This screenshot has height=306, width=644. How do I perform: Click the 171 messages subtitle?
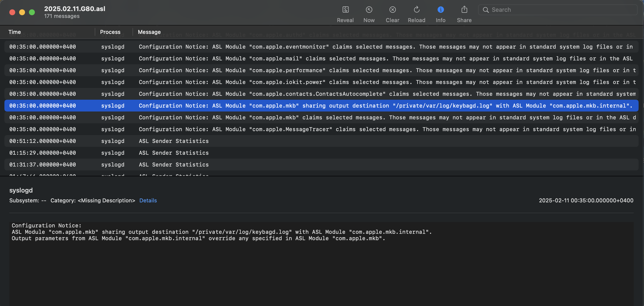62,16
